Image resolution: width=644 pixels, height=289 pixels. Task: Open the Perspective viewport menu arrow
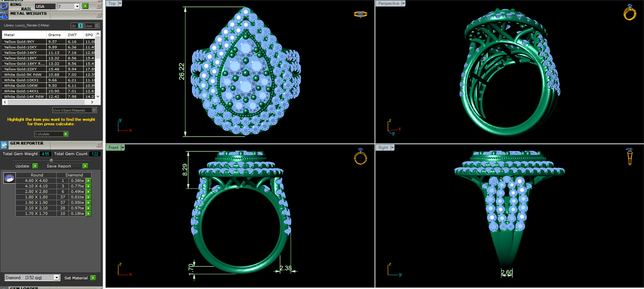click(x=403, y=3)
